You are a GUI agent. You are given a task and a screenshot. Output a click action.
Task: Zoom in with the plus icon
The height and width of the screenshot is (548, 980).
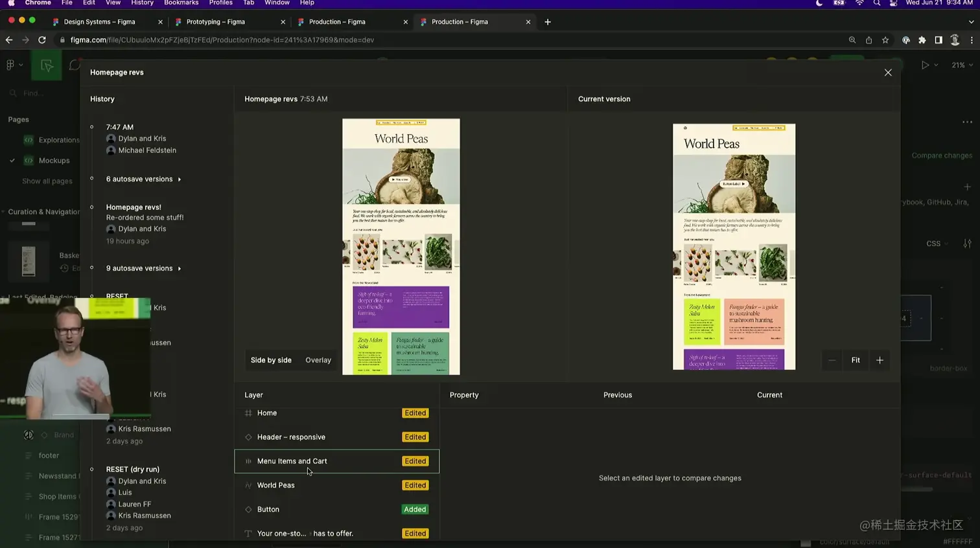point(880,360)
